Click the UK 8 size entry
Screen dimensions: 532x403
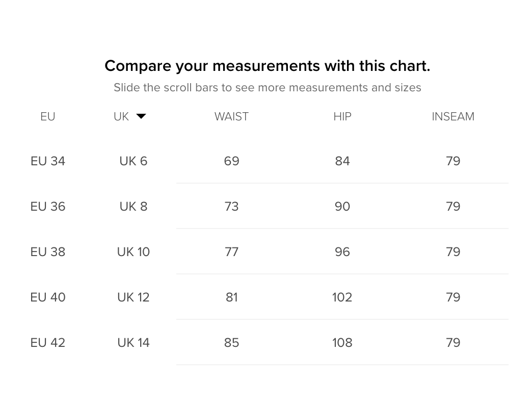(x=133, y=206)
